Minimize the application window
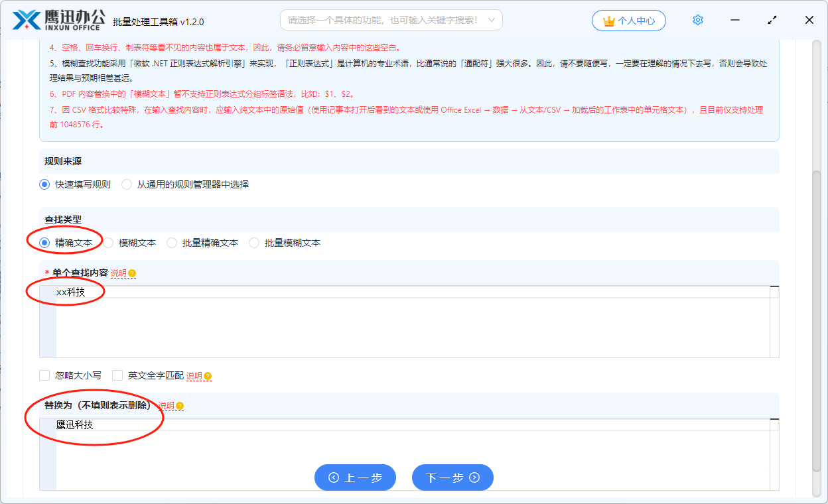The image size is (828, 504). 734,21
